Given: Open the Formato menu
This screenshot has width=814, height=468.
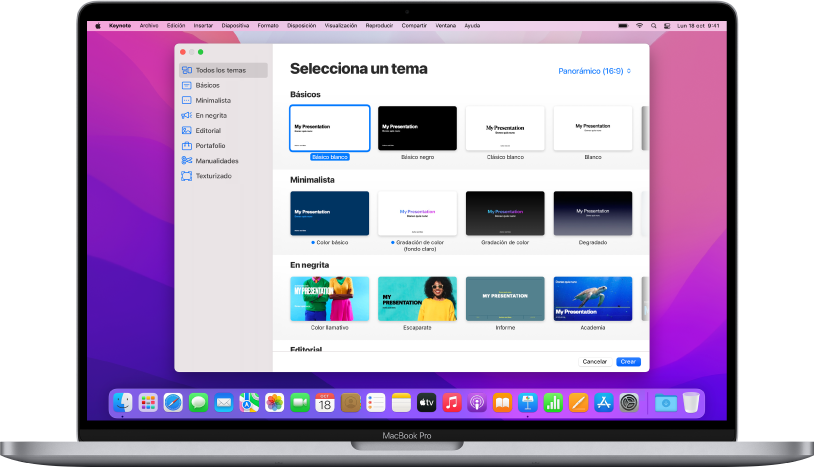Looking at the screenshot, I should point(268,25).
